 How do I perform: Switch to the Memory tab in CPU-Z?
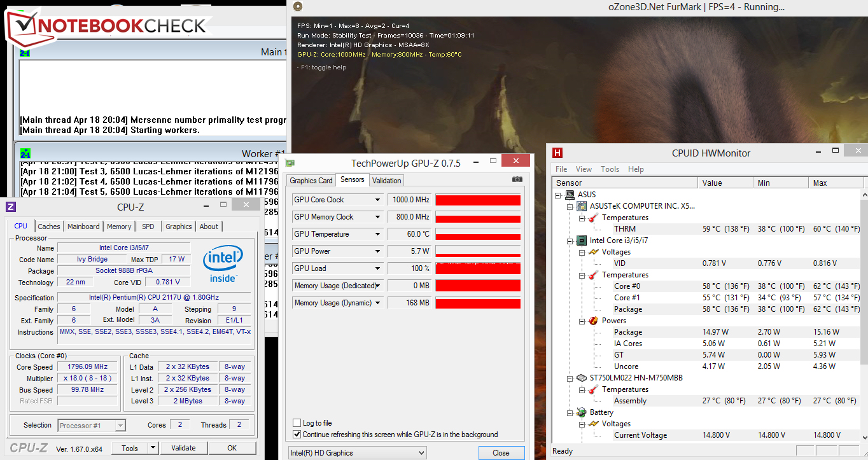[119, 227]
